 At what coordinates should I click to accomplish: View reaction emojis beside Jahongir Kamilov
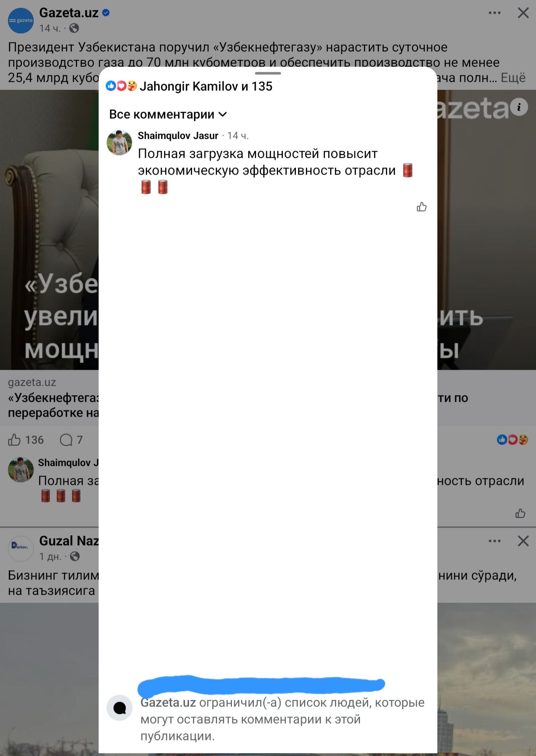[121, 86]
